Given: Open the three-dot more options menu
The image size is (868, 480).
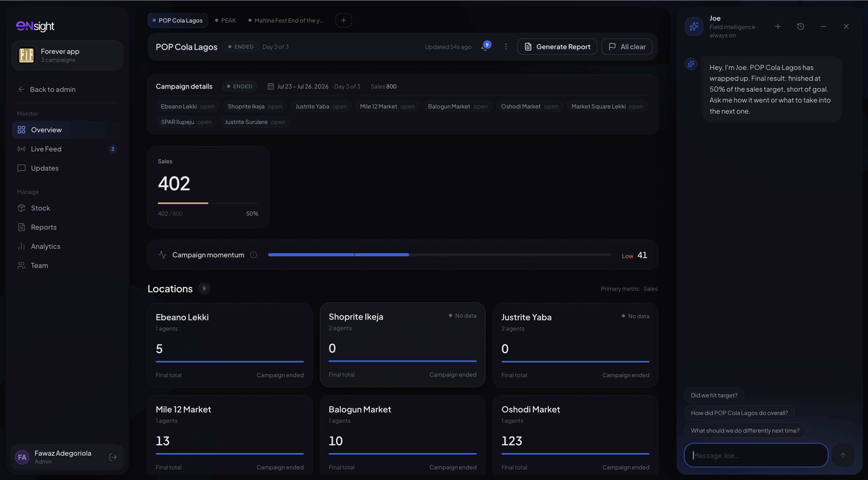Looking at the screenshot, I should pos(506,47).
